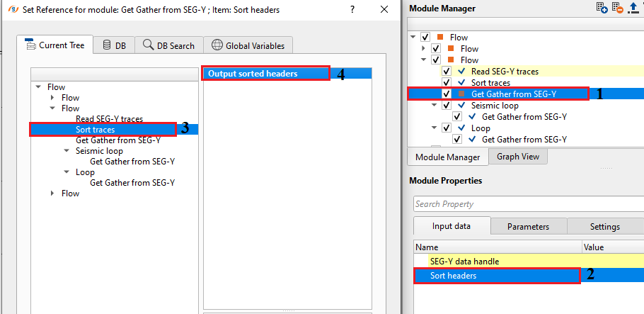This screenshot has width=644, height=314.
Task: Switch to the Graph View tab
Action: pyautogui.click(x=517, y=157)
